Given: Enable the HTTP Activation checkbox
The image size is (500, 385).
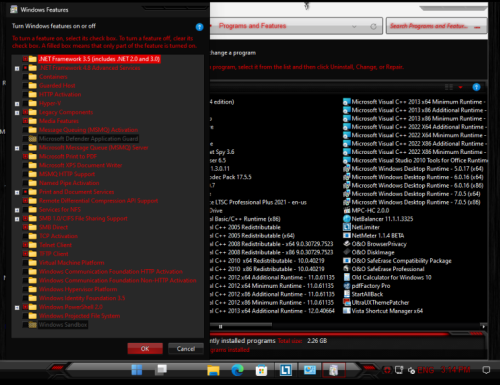Looking at the screenshot, I should pos(25,94).
